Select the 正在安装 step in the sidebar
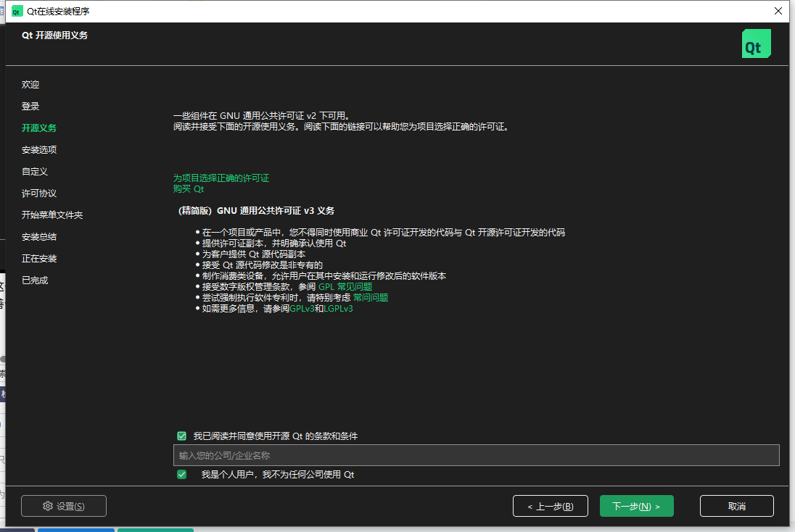 point(39,259)
